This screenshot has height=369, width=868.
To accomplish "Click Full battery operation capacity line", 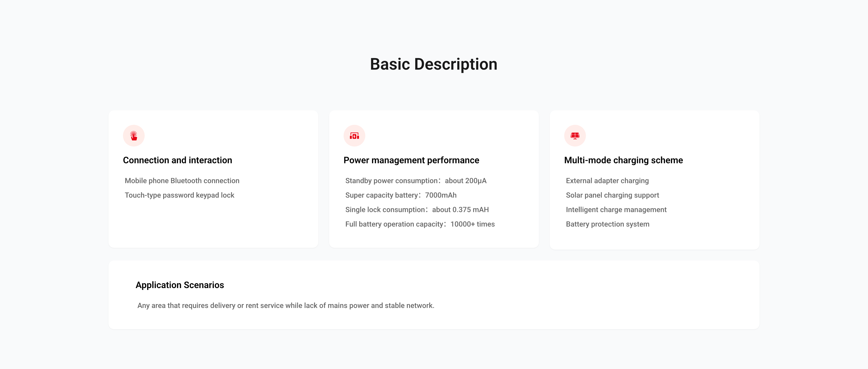I will [x=420, y=224].
